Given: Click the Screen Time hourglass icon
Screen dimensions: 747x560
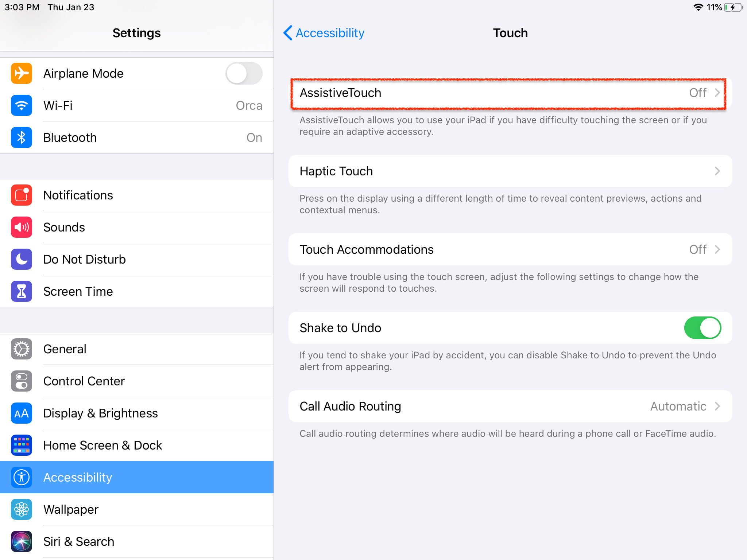Looking at the screenshot, I should coord(22,291).
